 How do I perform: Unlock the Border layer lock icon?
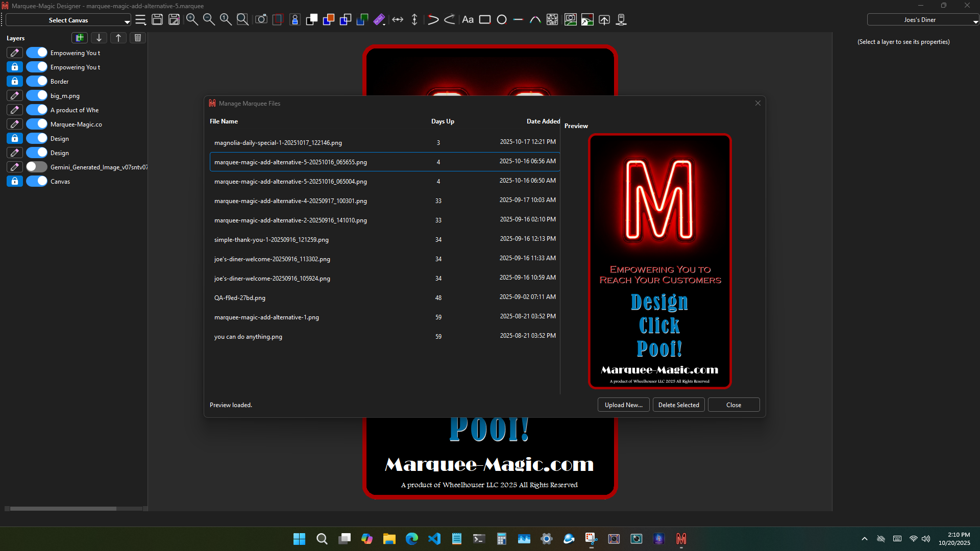(x=15, y=81)
